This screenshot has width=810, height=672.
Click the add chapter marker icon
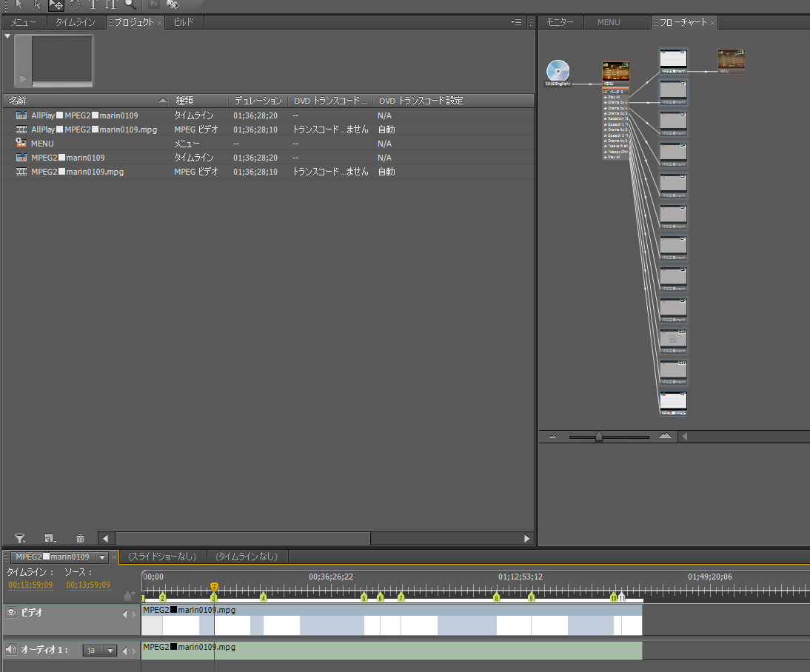pos(129,596)
